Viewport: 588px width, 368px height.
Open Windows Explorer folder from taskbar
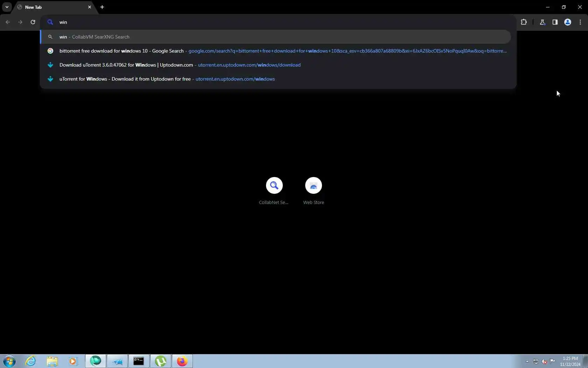(52, 361)
